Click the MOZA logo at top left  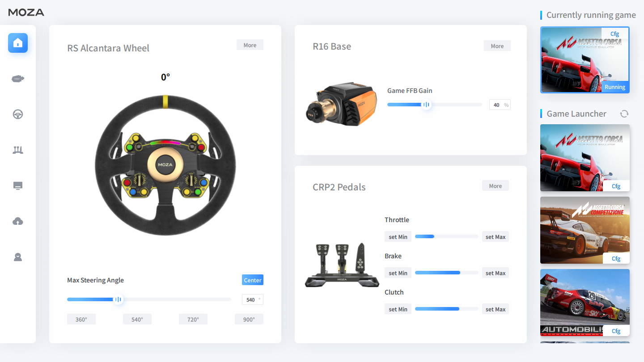26,13
